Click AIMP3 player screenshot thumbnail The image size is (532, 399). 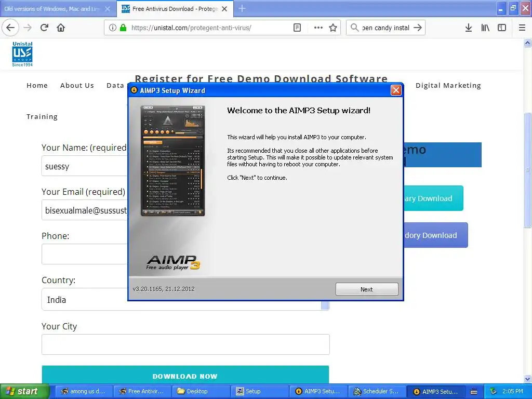pos(172,161)
